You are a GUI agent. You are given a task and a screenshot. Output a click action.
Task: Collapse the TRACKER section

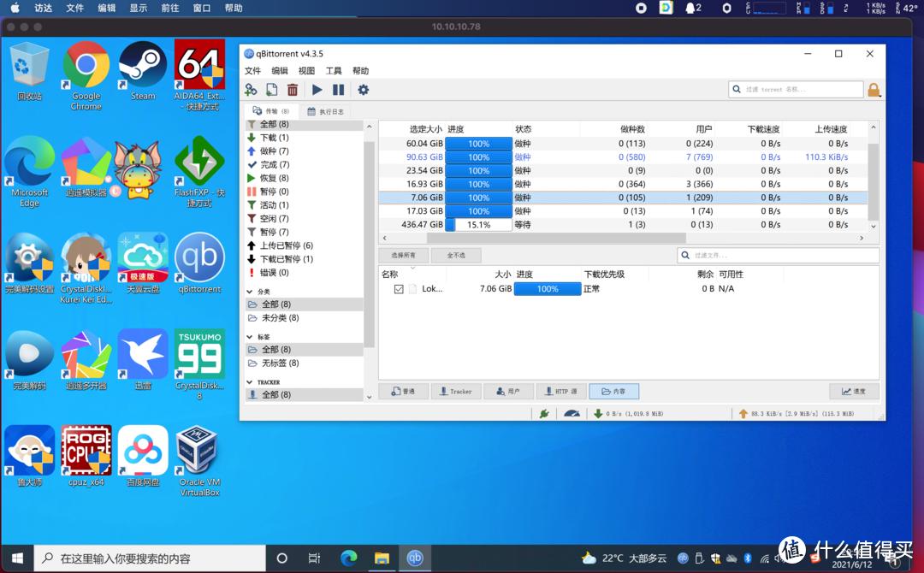(250, 382)
